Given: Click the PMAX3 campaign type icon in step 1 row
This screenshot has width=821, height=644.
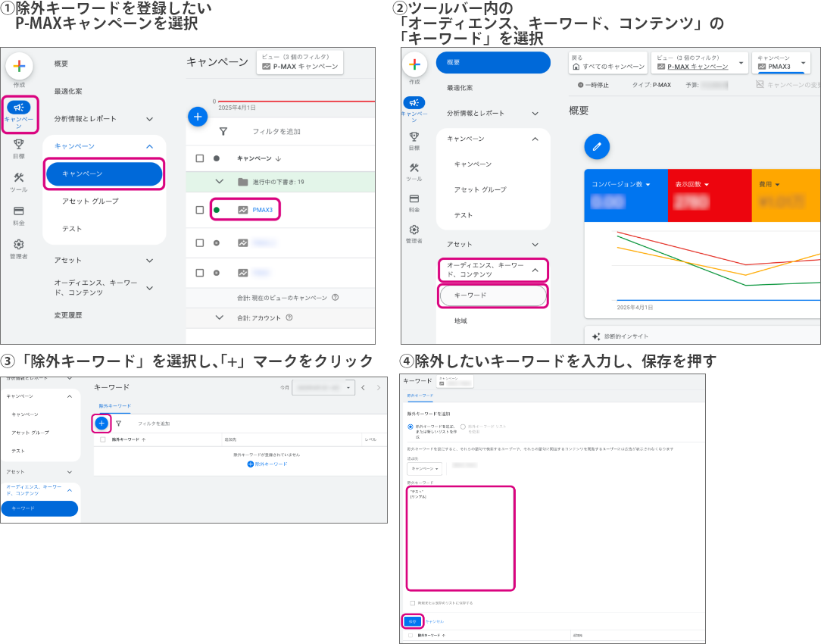Looking at the screenshot, I should tap(242, 210).
